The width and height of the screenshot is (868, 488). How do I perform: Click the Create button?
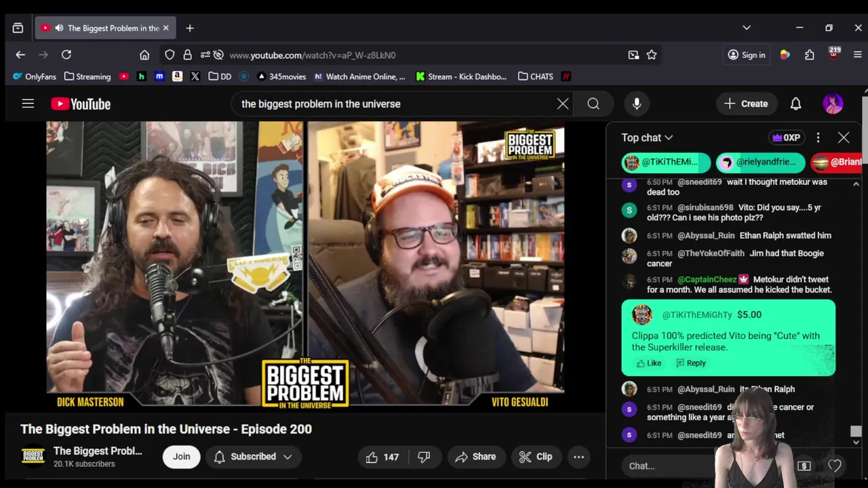pyautogui.click(x=746, y=104)
